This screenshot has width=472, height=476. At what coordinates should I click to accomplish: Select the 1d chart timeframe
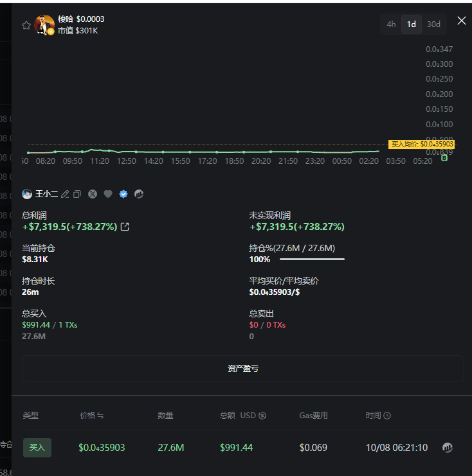click(x=412, y=24)
